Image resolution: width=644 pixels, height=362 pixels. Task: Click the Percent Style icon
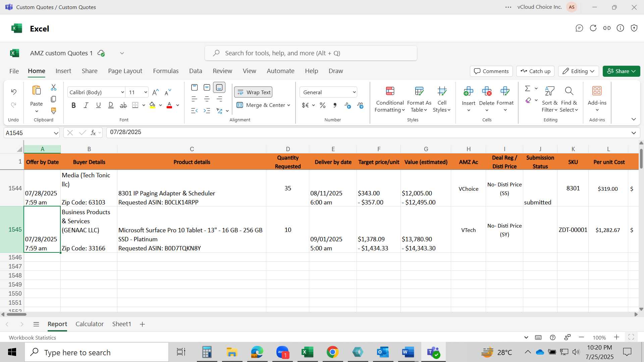coord(323,105)
